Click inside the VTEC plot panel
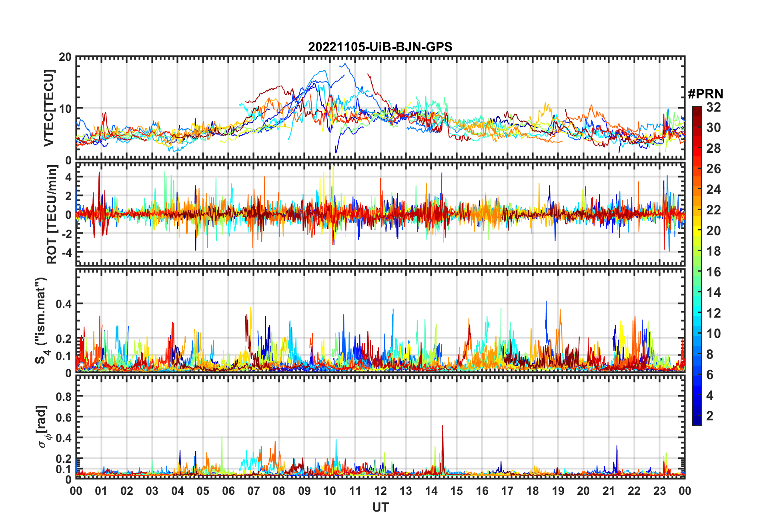761x532 pixels. (380, 108)
